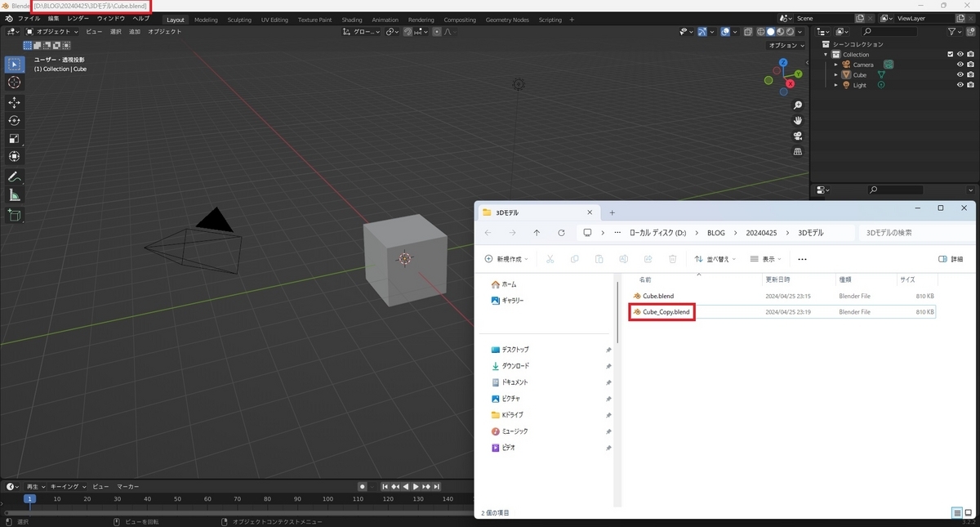Viewport: 980px width, 527px height.
Task: Click the Up arrow in File Explorer
Action: point(537,233)
